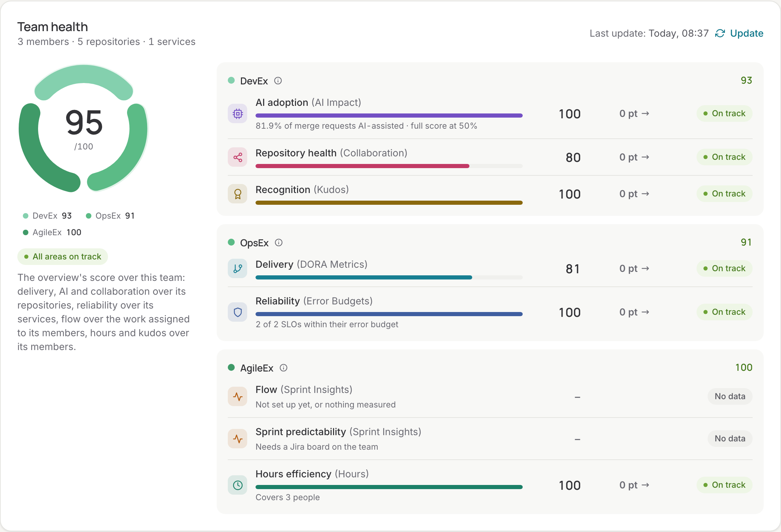
Task: Click the Flow pulse icon
Action: (x=237, y=396)
